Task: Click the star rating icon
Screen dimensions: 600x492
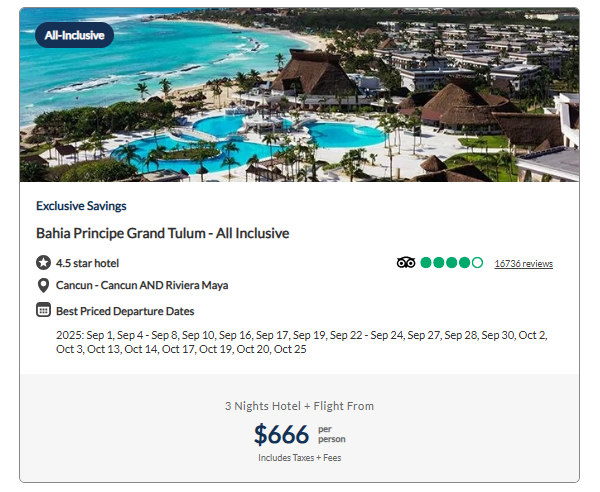Action: coord(43,263)
